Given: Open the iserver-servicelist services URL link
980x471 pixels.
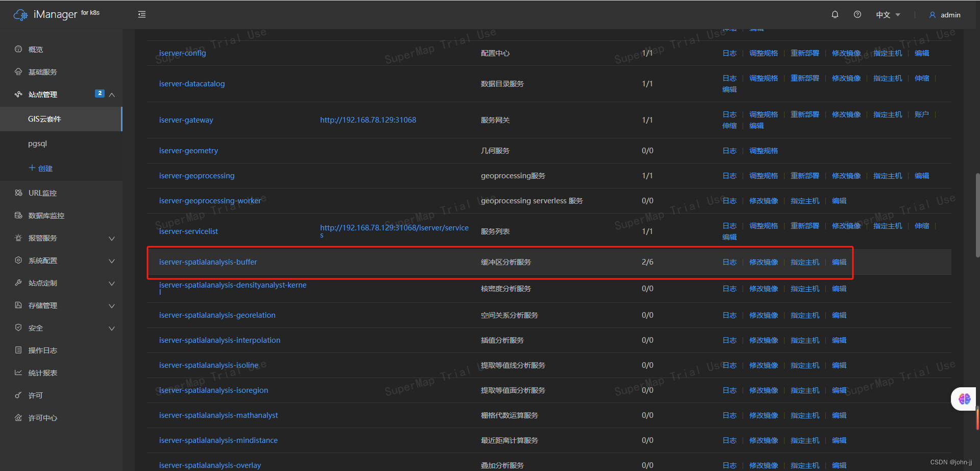Looking at the screenshot, I should point(394,231).
